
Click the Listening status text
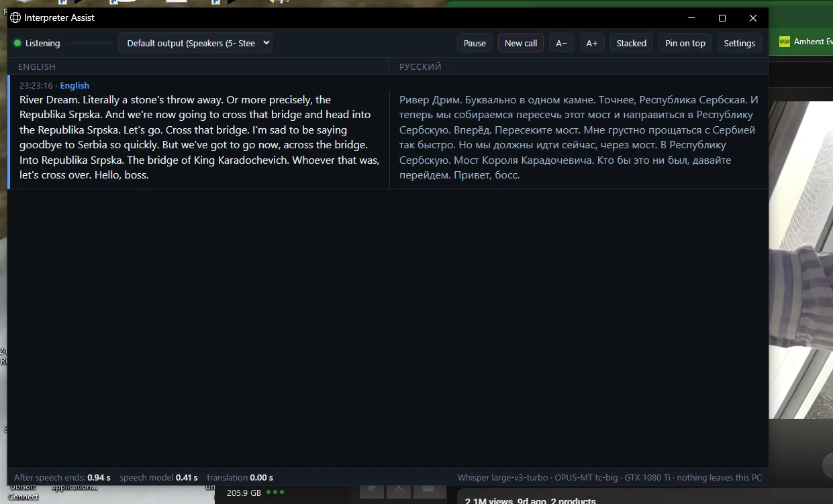(43, 44)
